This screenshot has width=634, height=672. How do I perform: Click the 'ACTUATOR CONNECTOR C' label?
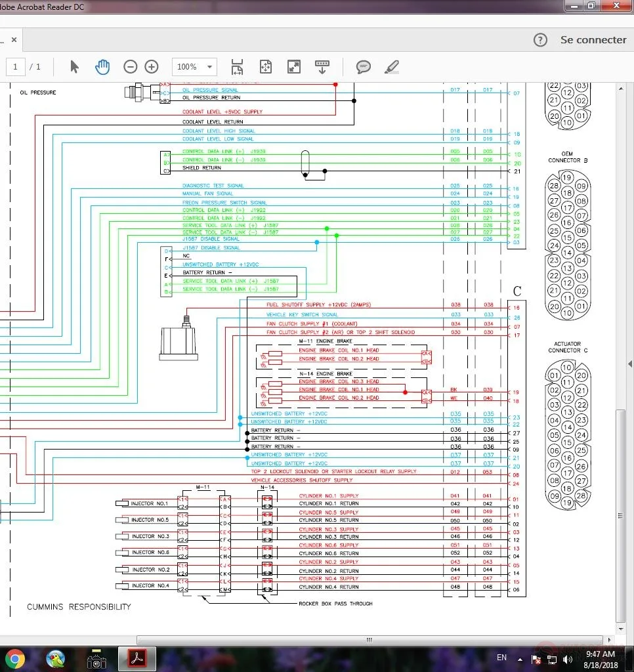coord(568,347)
